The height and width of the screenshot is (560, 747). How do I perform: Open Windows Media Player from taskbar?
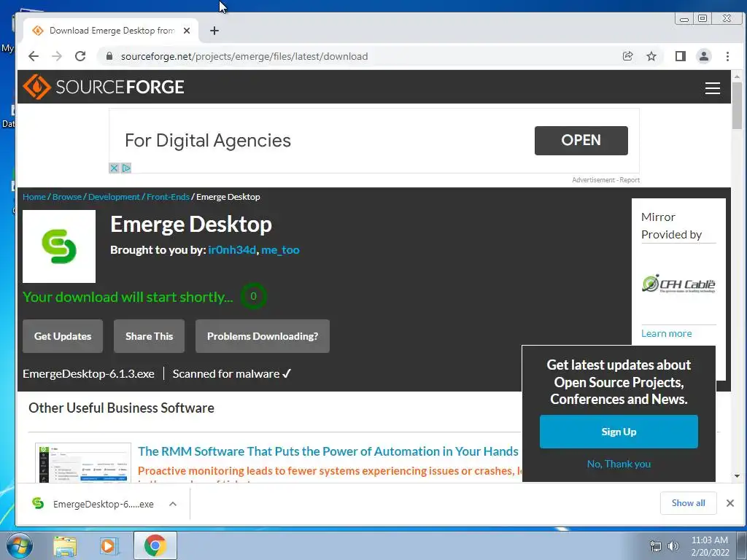(108, 545)
